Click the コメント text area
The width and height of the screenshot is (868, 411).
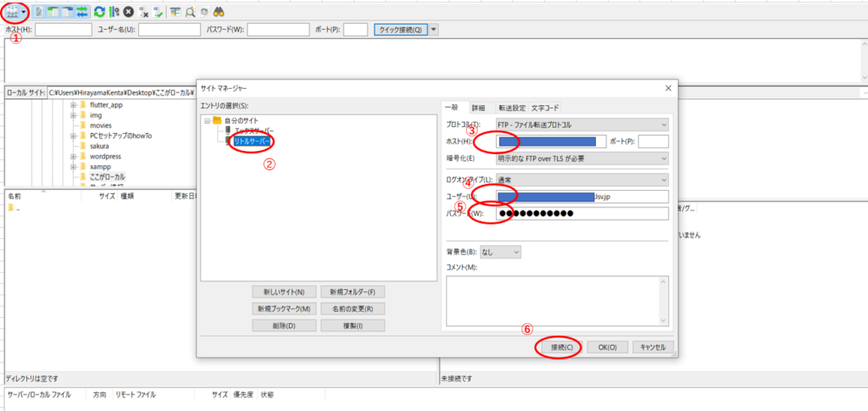click(x=558, y=300)
